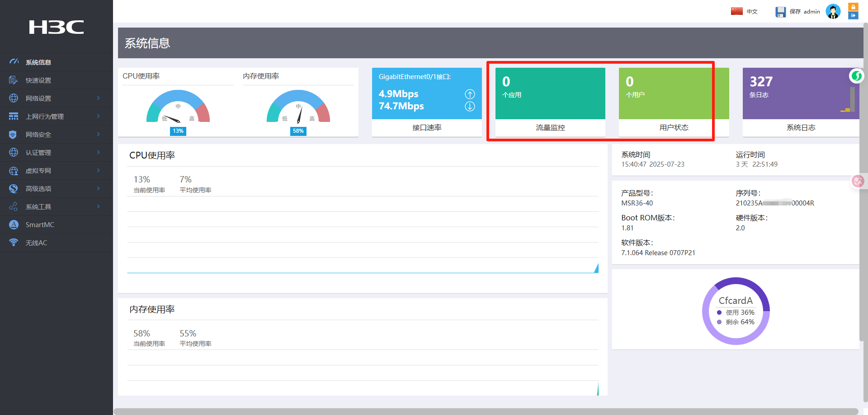Open 网络安全 via its shield icon
Image resolution: width=868 pixels, height=415 pixels.
(x=13, y=134)
